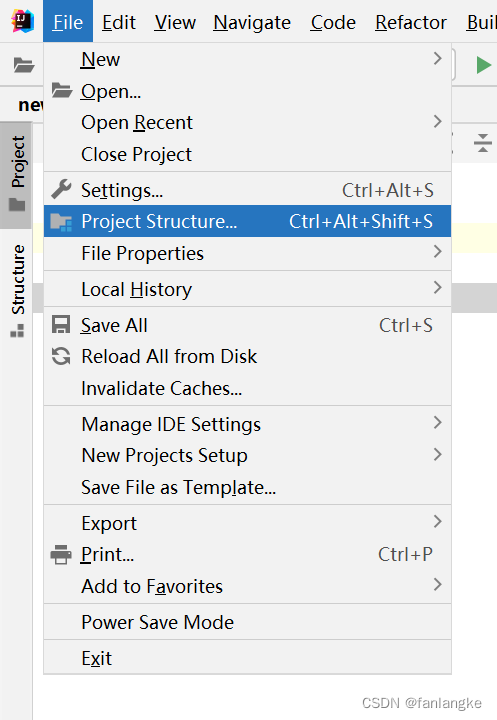
Task: Click the open folder toolbar icon
Action: pos(24,65)
